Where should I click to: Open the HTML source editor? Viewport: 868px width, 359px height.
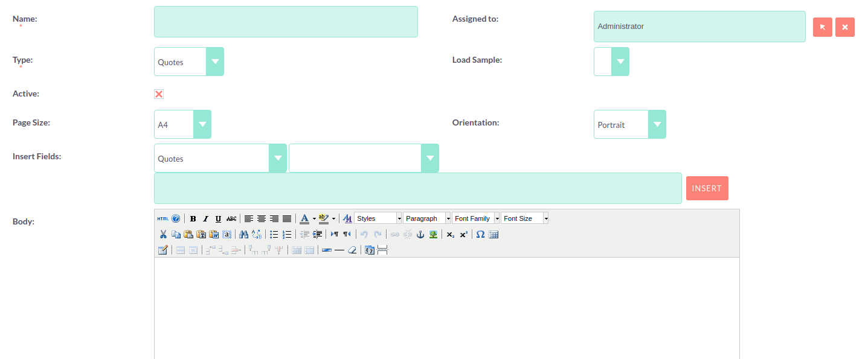[x=162, y=218]
